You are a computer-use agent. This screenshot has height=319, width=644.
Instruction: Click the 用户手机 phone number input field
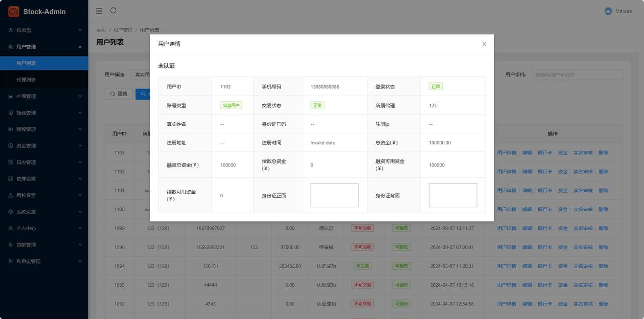pyautogui.click(x=576, y=73)
